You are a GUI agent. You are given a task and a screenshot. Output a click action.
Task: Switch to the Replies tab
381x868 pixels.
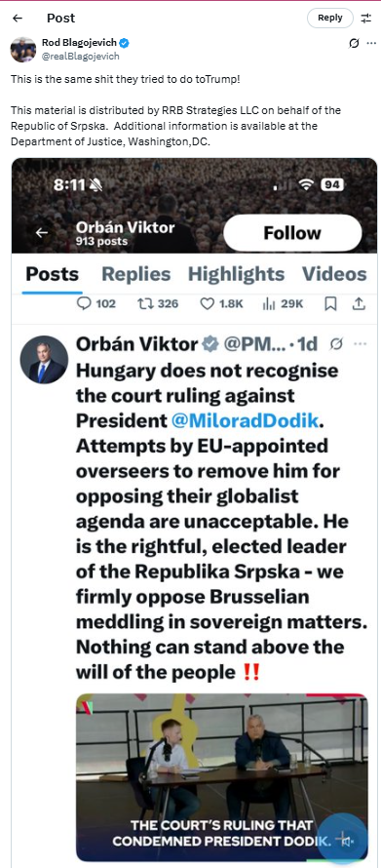point(136,274)
